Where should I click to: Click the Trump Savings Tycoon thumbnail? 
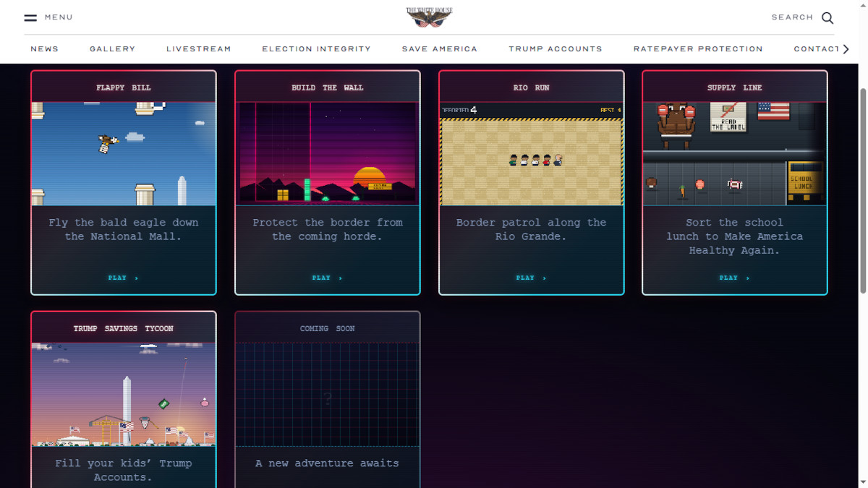pyautogui.click(x=124, y=395)
